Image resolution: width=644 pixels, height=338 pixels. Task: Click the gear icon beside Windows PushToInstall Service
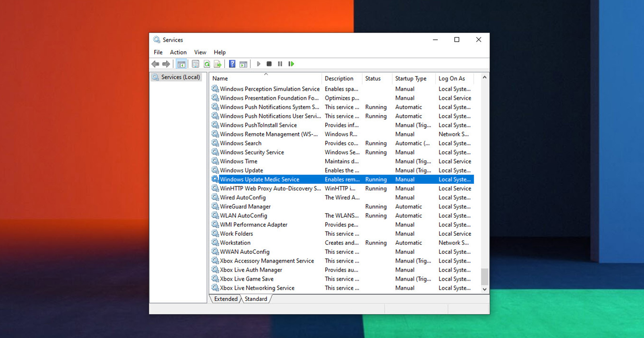215,125
